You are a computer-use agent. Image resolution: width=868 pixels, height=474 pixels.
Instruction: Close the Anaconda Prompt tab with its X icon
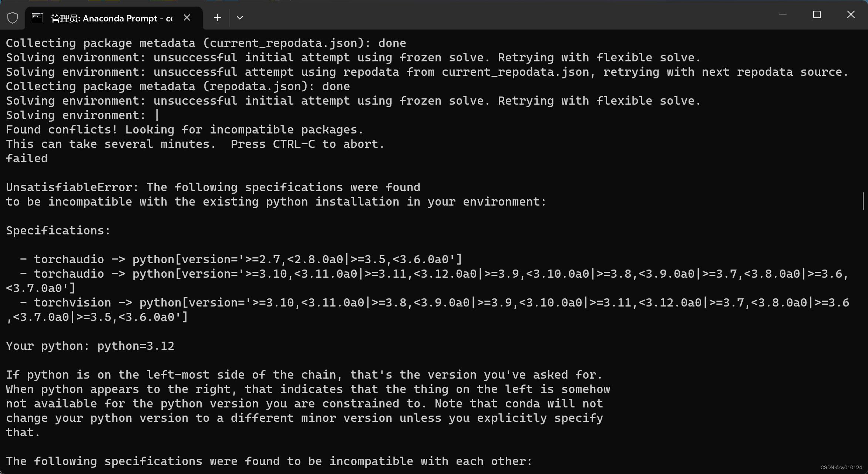coord(187,17)
